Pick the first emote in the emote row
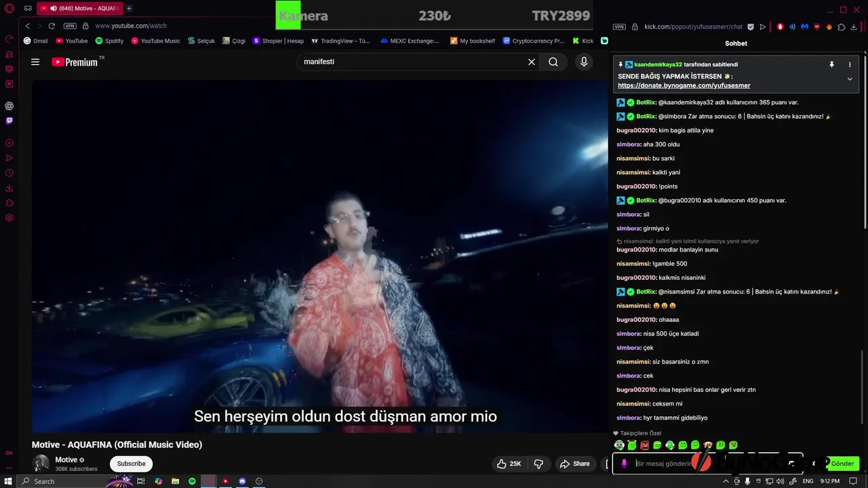The height and width of the screenshot is (488, 868). [619, 445]
